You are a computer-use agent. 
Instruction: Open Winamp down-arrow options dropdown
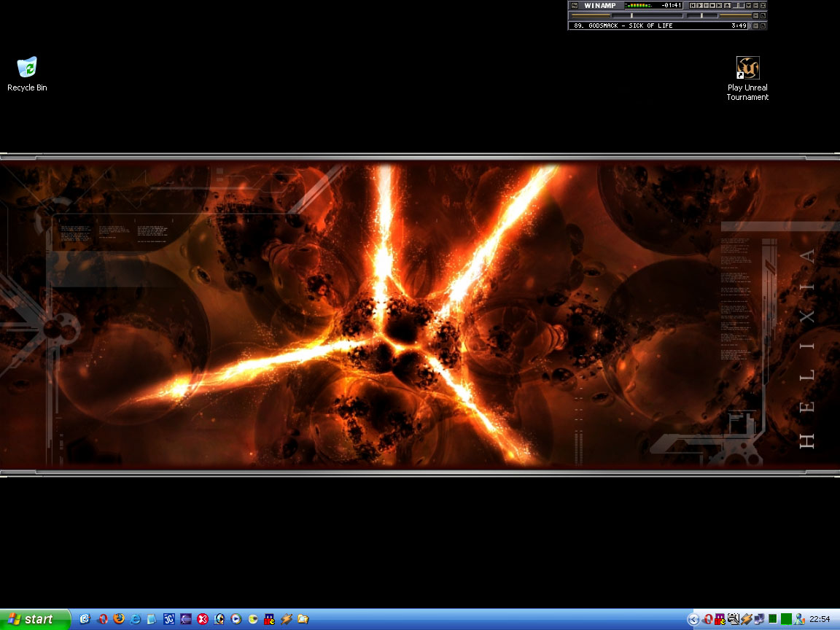coord(749,5)
